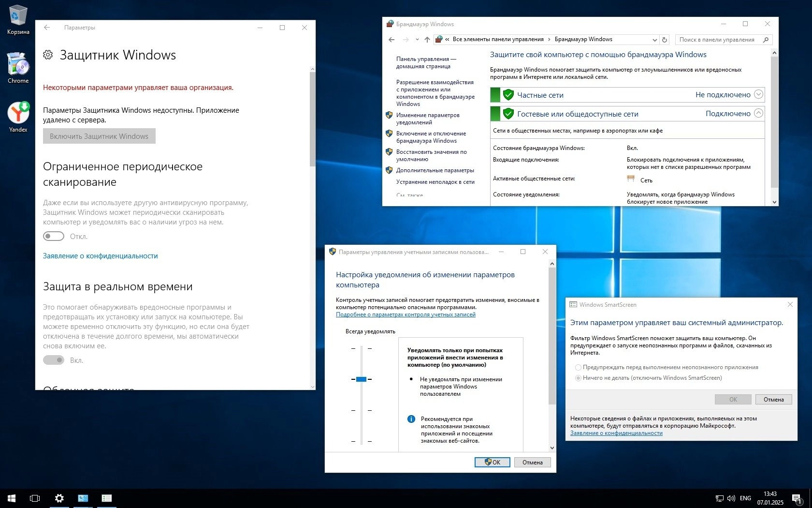Open the Windows Start menu
812x508 pixels.
pyautogui.click(x=12, y=498)
